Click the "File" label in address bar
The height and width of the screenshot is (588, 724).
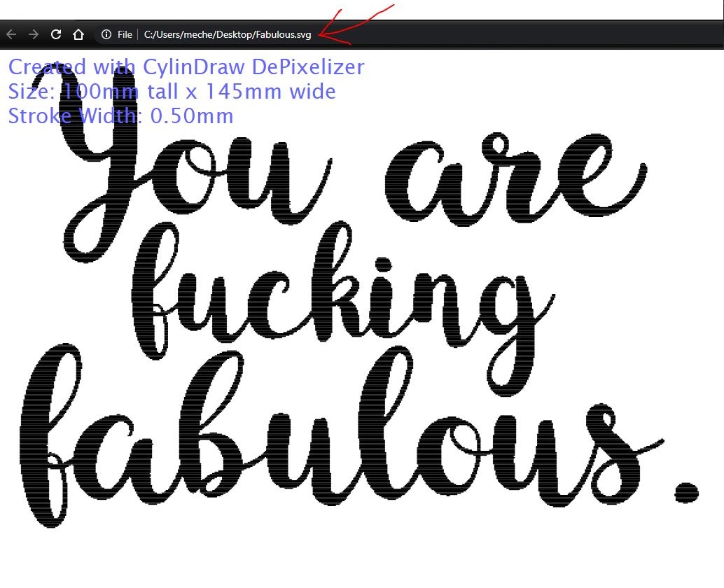(125, 34)
